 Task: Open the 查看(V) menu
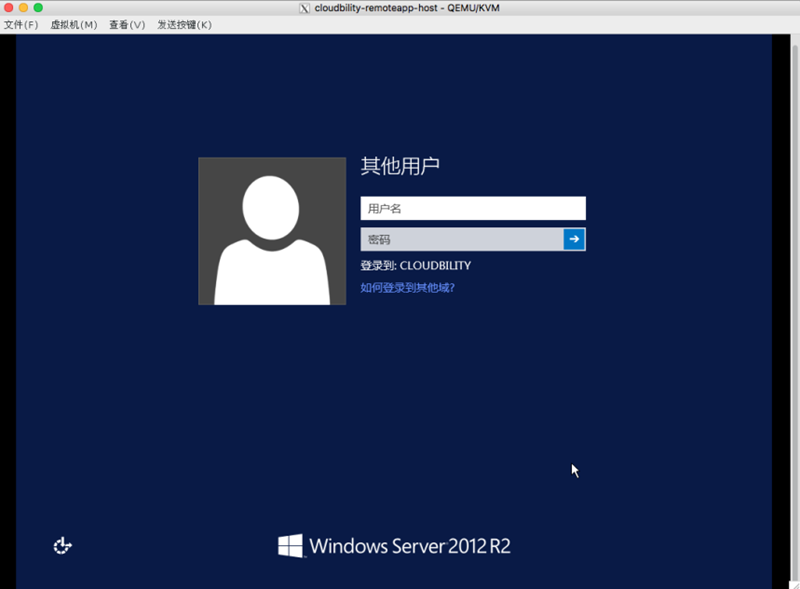coord(126,25)
